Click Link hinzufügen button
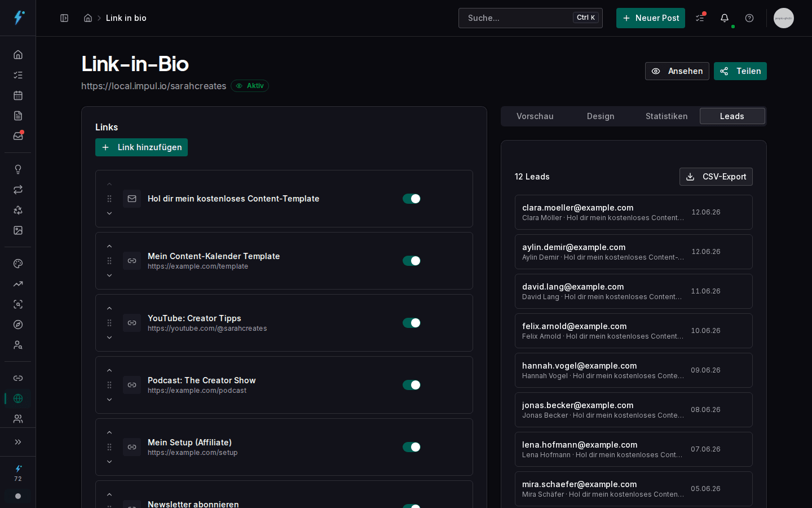Viewport: 812px width, 508px height. click(142, 147)
